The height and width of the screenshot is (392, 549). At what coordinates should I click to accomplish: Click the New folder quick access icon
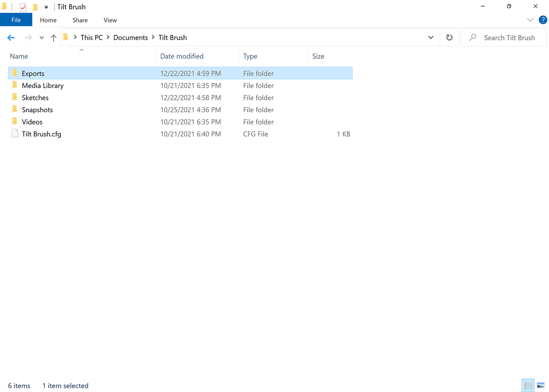(35, 7)
